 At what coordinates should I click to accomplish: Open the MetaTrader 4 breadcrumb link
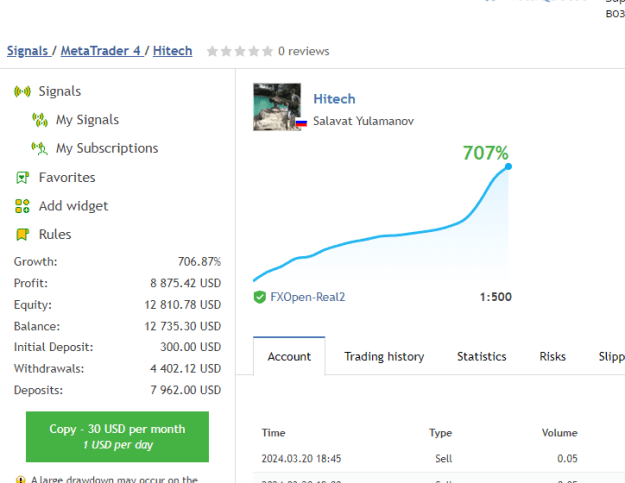tap(100, 51)
